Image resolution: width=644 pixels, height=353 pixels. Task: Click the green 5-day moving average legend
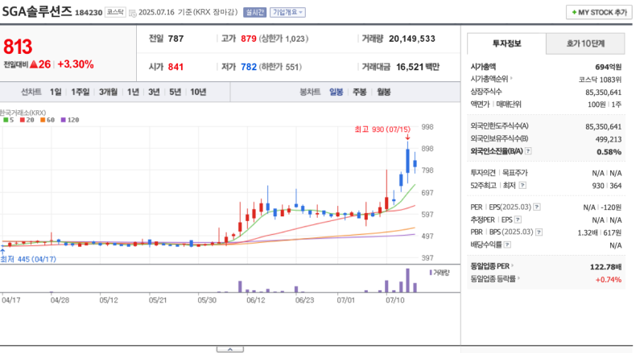coord(8,120)
